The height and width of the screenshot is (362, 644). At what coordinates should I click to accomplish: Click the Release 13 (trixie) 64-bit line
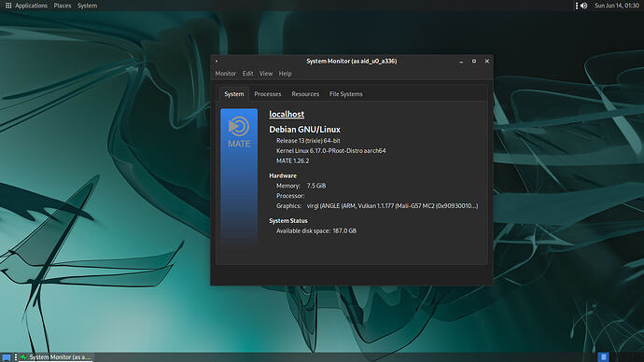click(x=308, y=140)
